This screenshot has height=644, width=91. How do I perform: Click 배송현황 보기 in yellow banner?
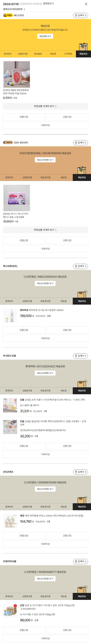click(45, 36)
